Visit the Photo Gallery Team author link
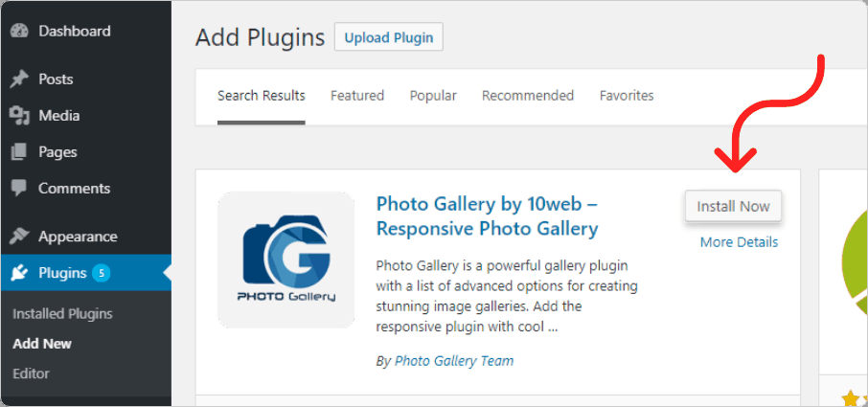 pyautogui.click(x=454, y=361)
